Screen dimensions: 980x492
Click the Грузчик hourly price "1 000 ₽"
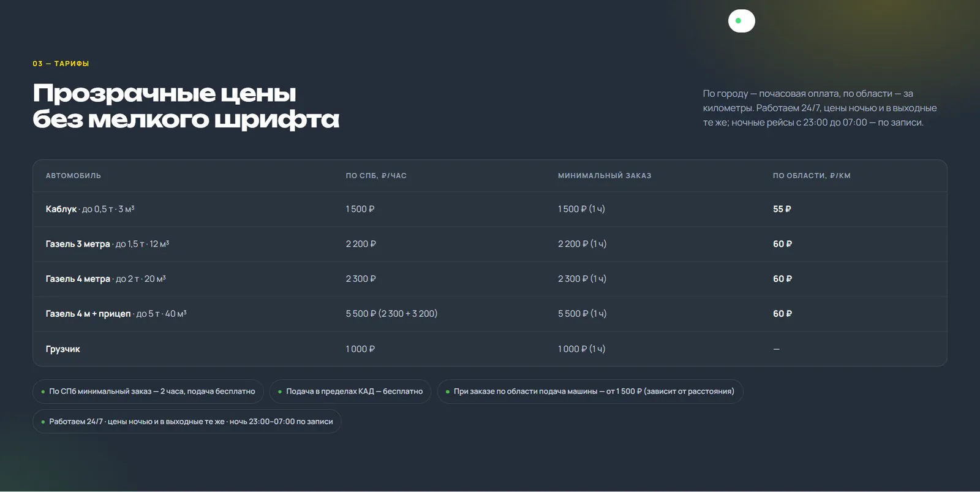(x=360, y=349)
